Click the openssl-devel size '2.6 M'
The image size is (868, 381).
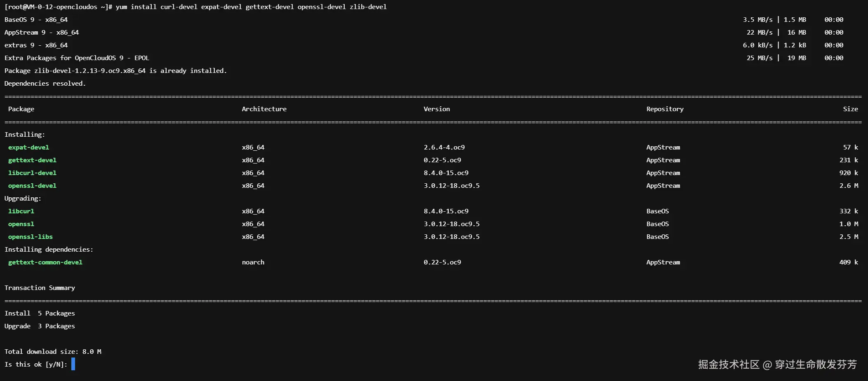(x=849, y=186)
